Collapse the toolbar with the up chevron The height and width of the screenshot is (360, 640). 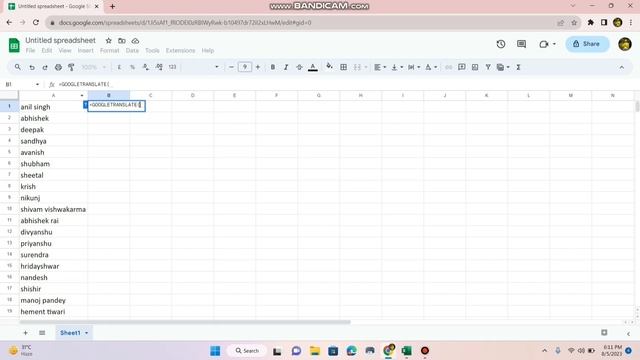pos(622,67)
